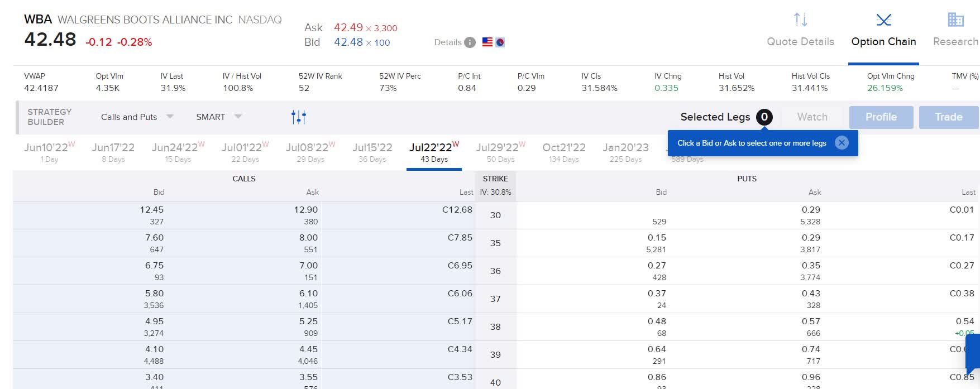The width and height of the screenshot is (980, 389).
Task: Select call bid 4.95 at strike 38
Action: (x=154, y=321)
